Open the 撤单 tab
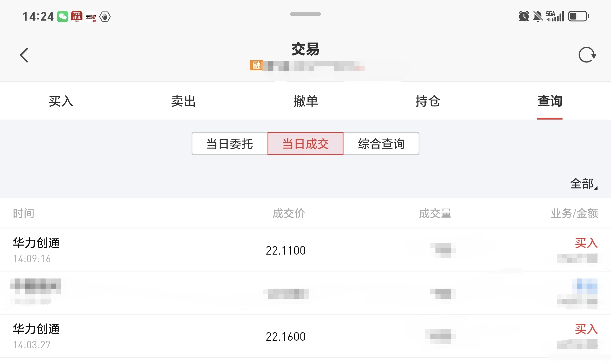Viewport: 611px width, 364px height. point(305,101)
